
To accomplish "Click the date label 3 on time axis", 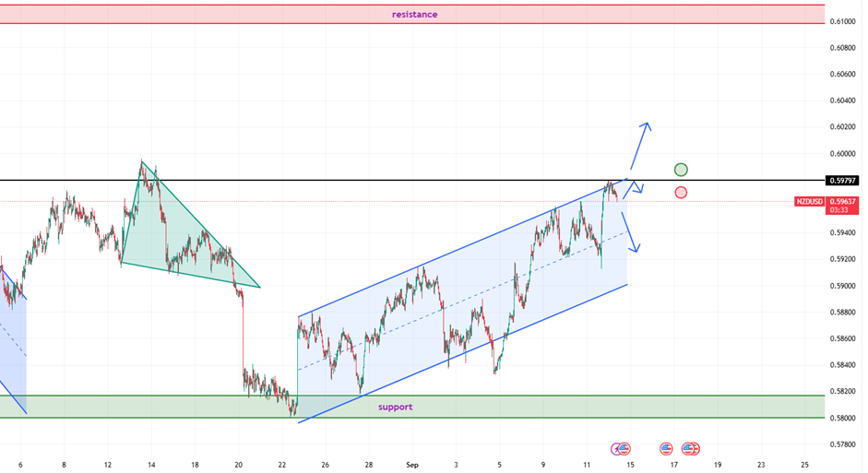I will 457,466.
